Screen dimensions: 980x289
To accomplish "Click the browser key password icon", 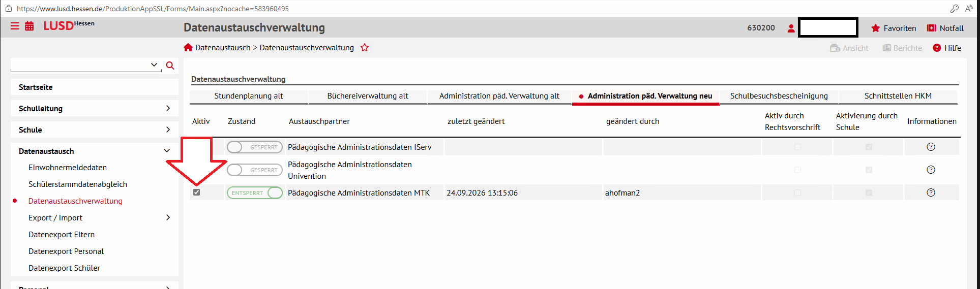I will [x=955, y=9].
